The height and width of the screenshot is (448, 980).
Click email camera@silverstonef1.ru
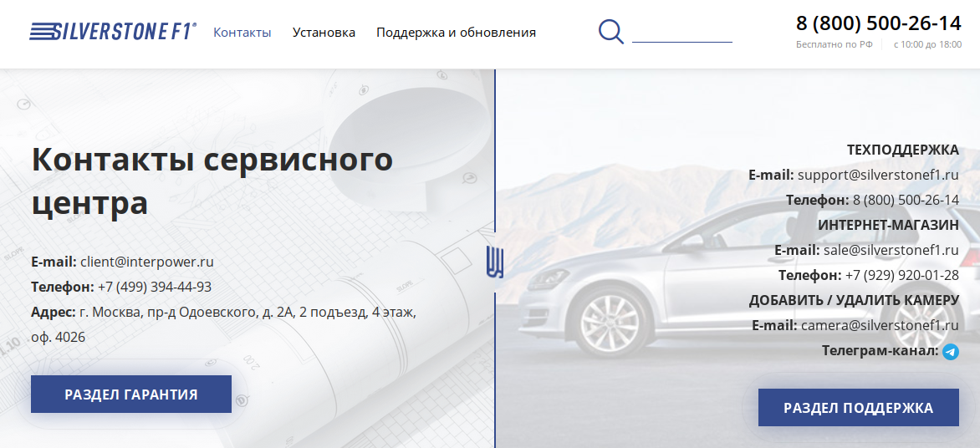[x=880, y=325]
